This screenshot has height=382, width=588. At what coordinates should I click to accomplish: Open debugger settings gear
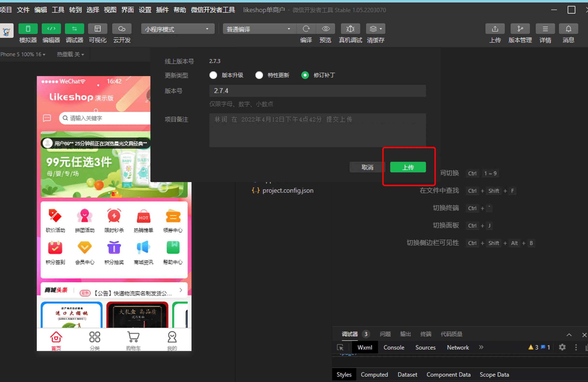click(562, 347)
